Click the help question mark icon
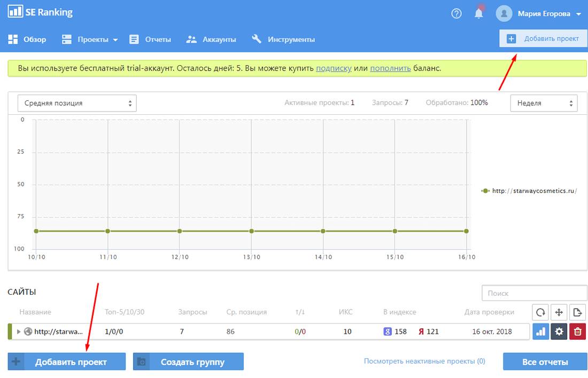This screenshot has height=378, width=588. 456,14
